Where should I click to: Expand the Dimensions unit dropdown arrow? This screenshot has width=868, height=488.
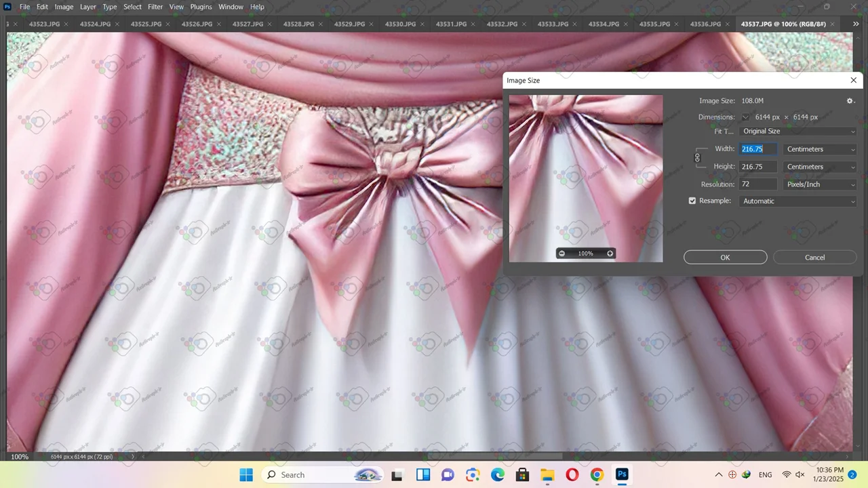click(745, 117)
